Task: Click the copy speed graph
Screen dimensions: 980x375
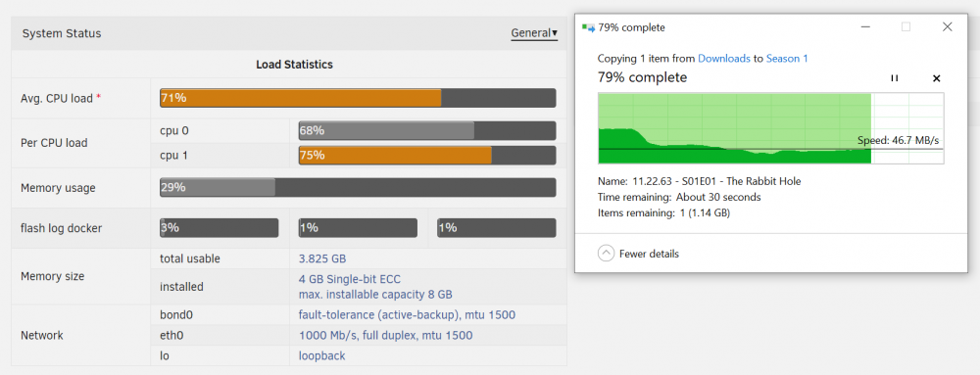Action: (770, 128)
